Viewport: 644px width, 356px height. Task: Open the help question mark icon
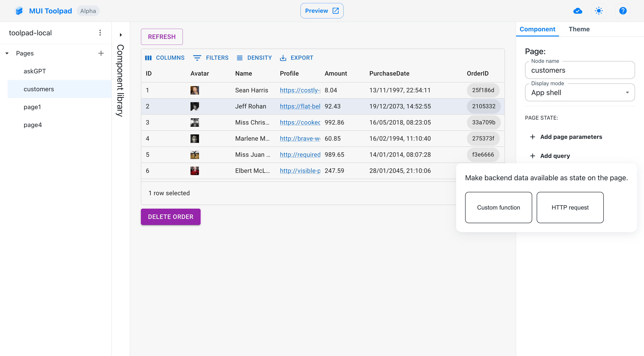click(x=623, y=11)
